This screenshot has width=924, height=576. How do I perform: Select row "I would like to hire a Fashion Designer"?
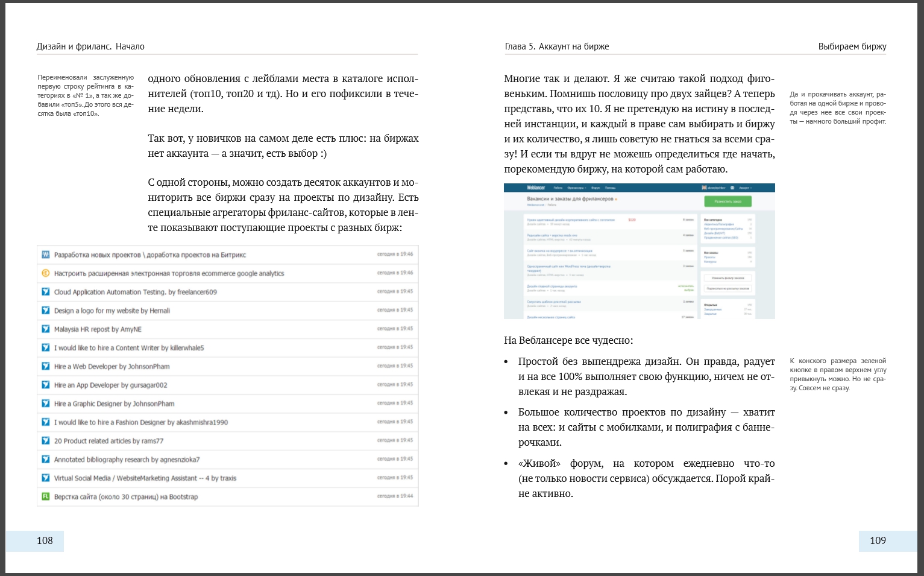pos(228,422)
